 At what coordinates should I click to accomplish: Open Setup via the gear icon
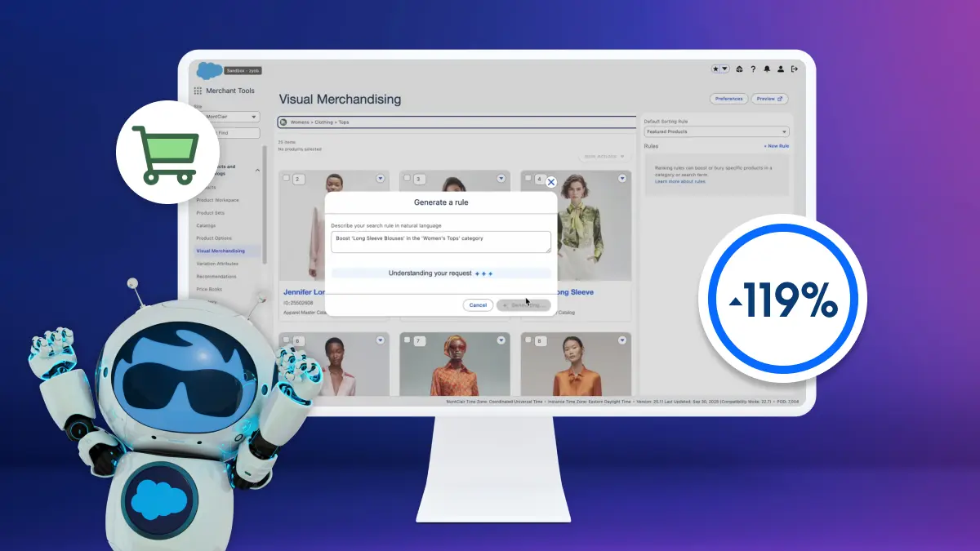tap(739, 69)
